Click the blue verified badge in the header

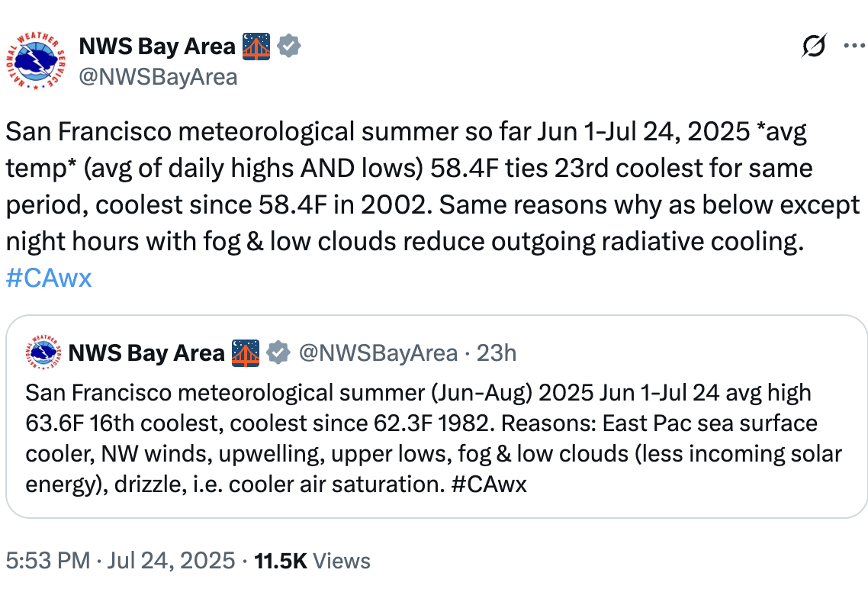(288, 46)
